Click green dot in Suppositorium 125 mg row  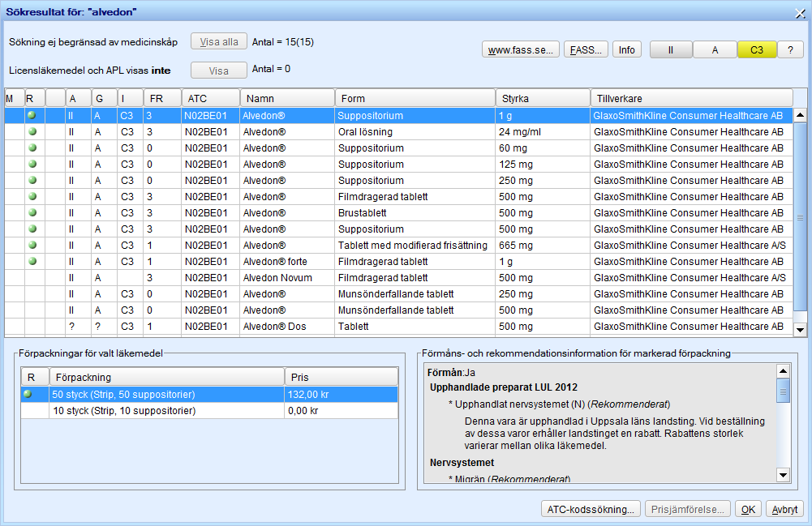click(32, 164)
